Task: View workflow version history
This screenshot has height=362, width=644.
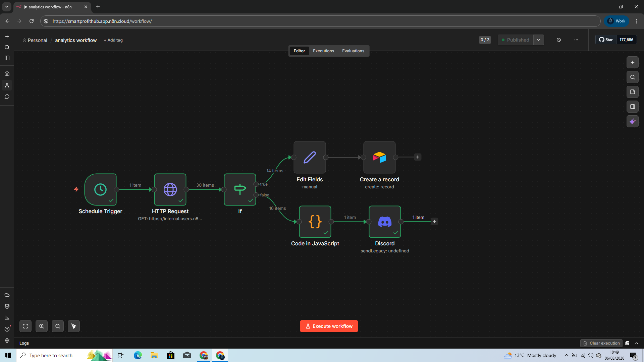Action: [558, 40]
